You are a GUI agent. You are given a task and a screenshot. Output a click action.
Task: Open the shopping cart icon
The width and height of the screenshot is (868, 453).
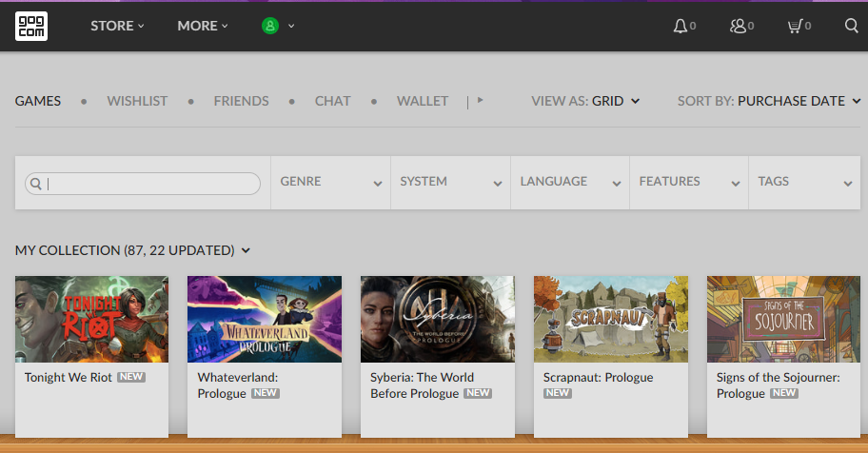pyautogui.click(x=795, y=26)
